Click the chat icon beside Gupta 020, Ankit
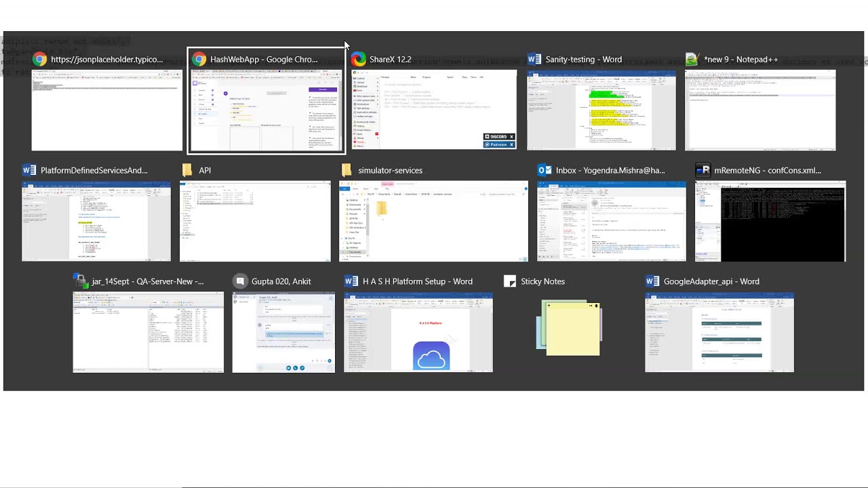This screenshot has width=868, height=488. [x=239, y=282]
